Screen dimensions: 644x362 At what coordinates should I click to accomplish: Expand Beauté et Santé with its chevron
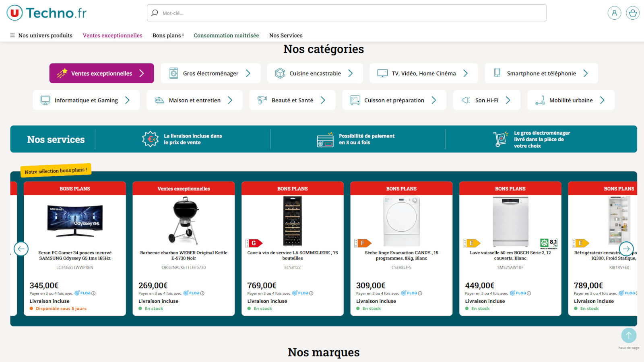click(323, 100)
